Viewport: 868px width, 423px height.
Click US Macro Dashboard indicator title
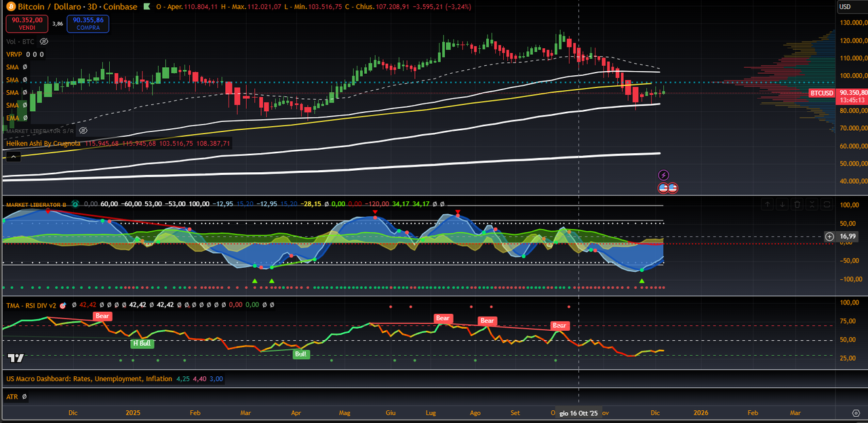click(x=89, y=379)
